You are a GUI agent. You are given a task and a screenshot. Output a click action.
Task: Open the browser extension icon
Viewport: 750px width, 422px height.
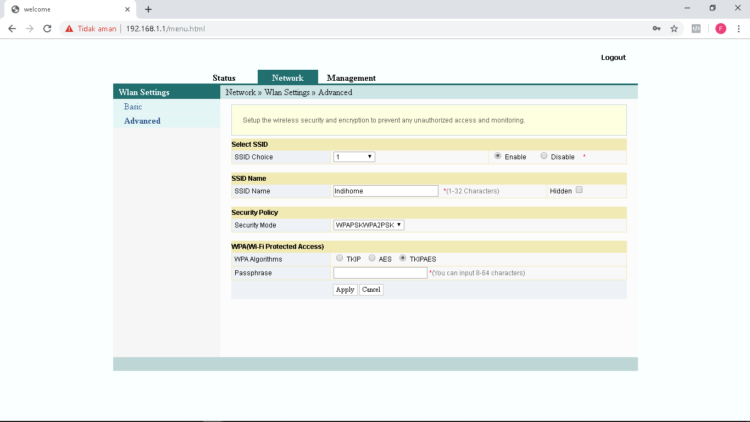tap(697, 29)
